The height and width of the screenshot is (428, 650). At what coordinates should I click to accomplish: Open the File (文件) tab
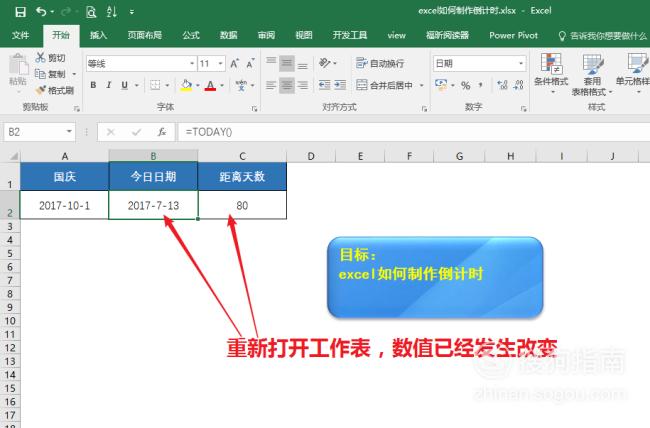[20, 36]
